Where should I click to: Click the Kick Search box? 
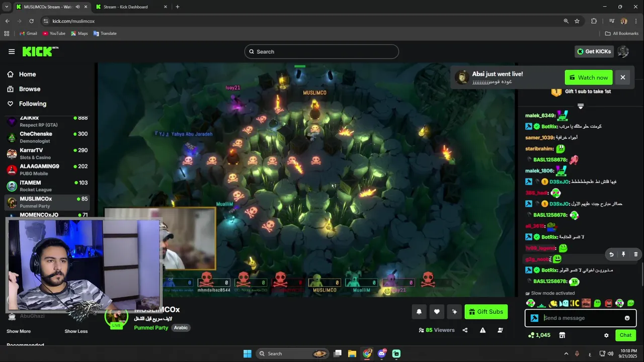tap(321, 51)
